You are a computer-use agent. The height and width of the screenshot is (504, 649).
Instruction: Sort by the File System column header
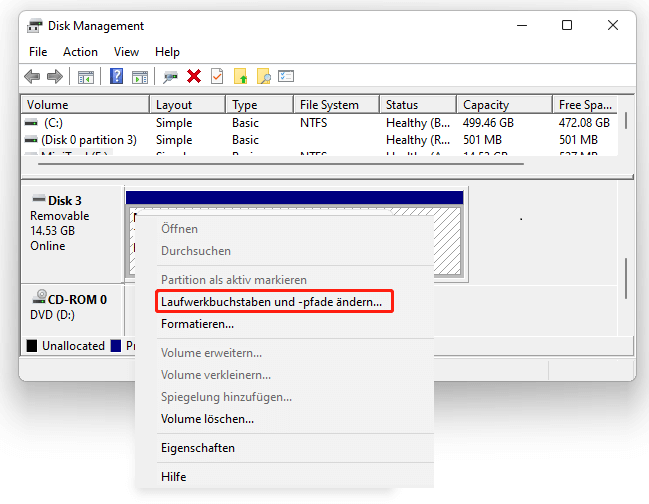pos(337,105)
